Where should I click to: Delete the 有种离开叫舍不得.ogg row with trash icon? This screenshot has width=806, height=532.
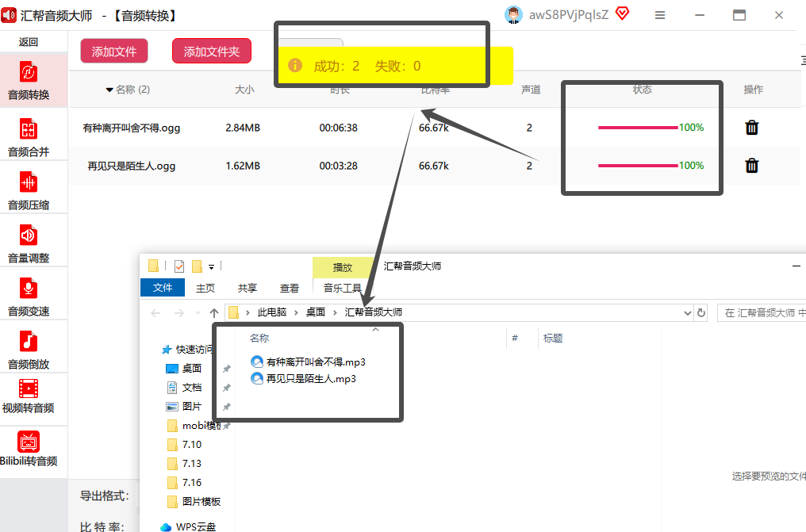tap(751, 128)
